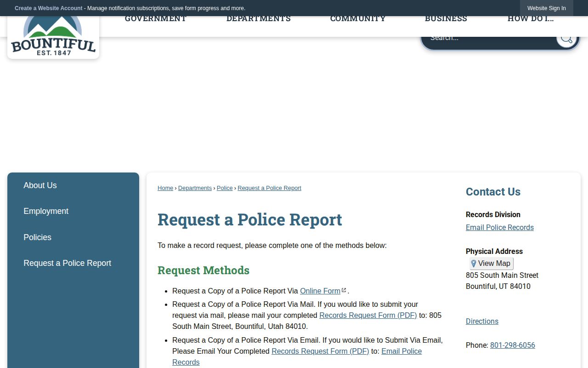
Task: Open Records Request Form (PDF) in email bullet
Action: click(320, 351)
